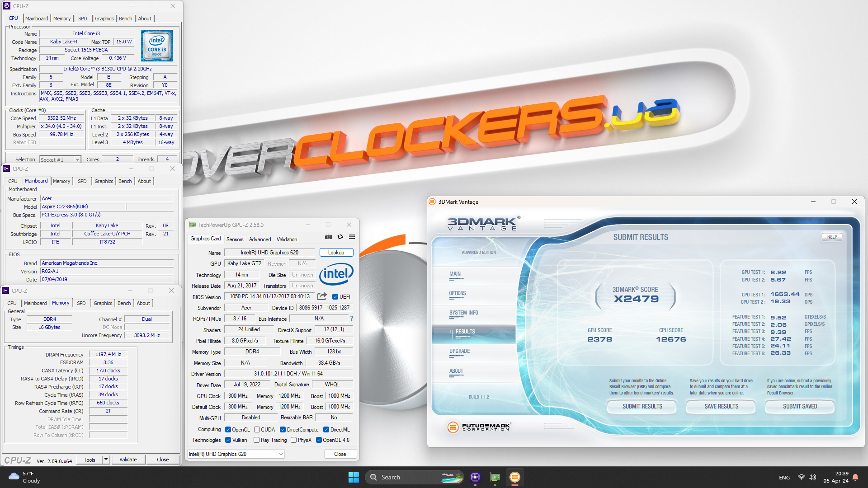Toggle the UEFI checkbox in GPU-Z

tap(335, 297)
